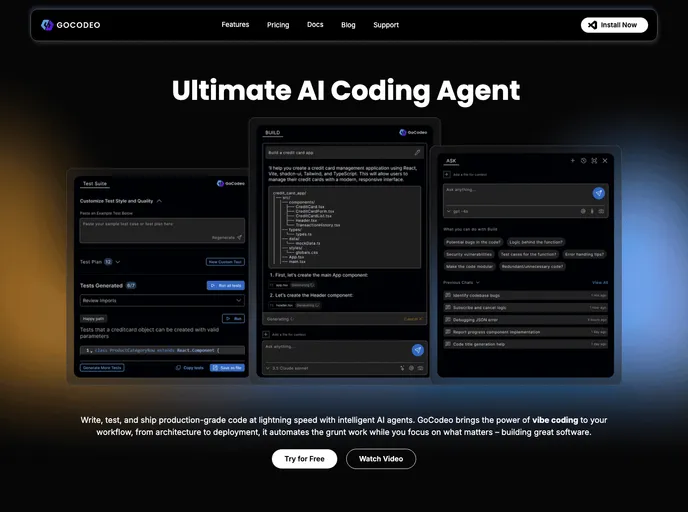The image size is (688, 512).
Task: Go to the Docs section
Action: pos(315,25)
